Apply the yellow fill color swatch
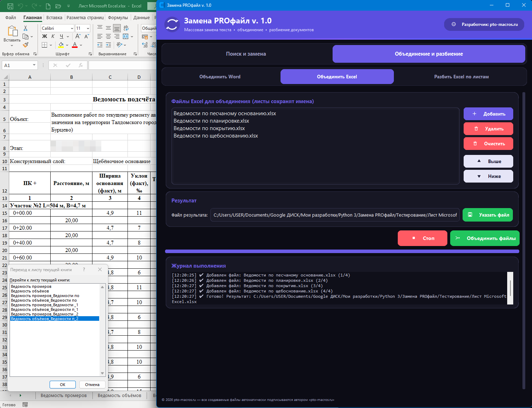Screen dimensions: 532x408 coord(61,45)
